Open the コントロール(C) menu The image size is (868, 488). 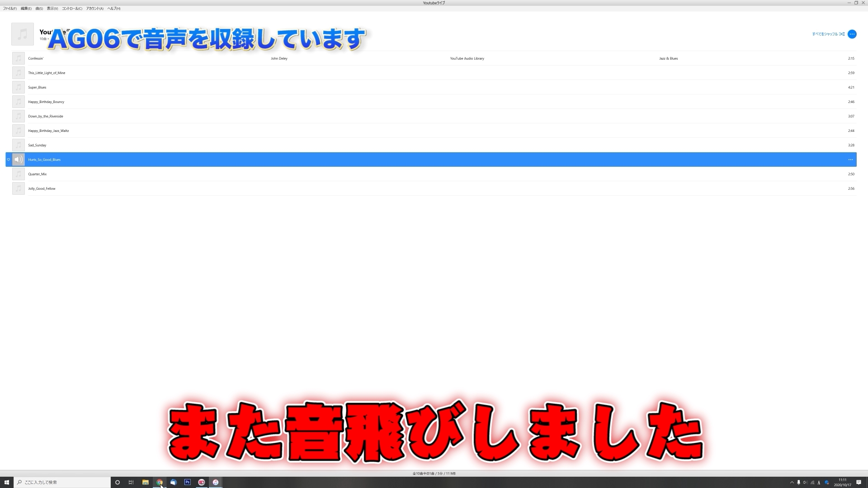72,9
